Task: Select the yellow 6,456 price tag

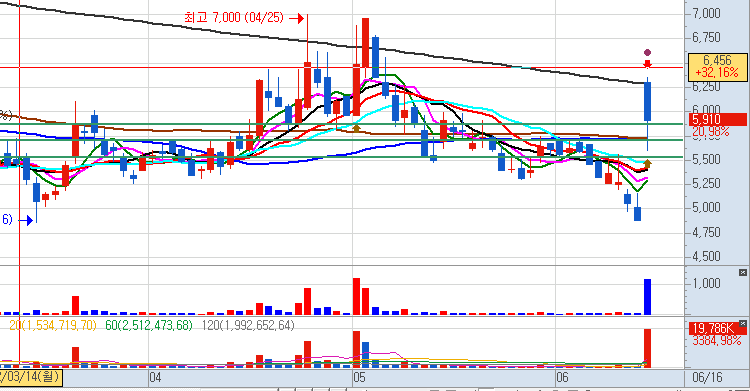Action: 717,67
